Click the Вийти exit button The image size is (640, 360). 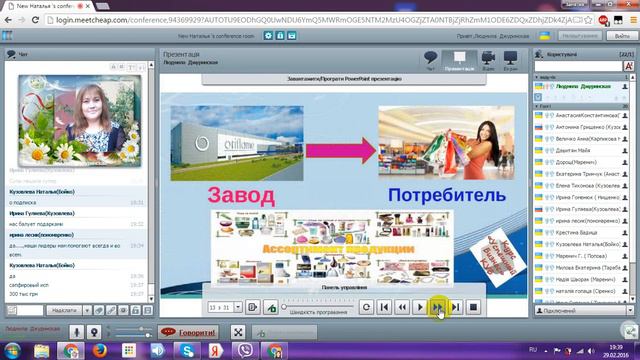tap(622, 36)
